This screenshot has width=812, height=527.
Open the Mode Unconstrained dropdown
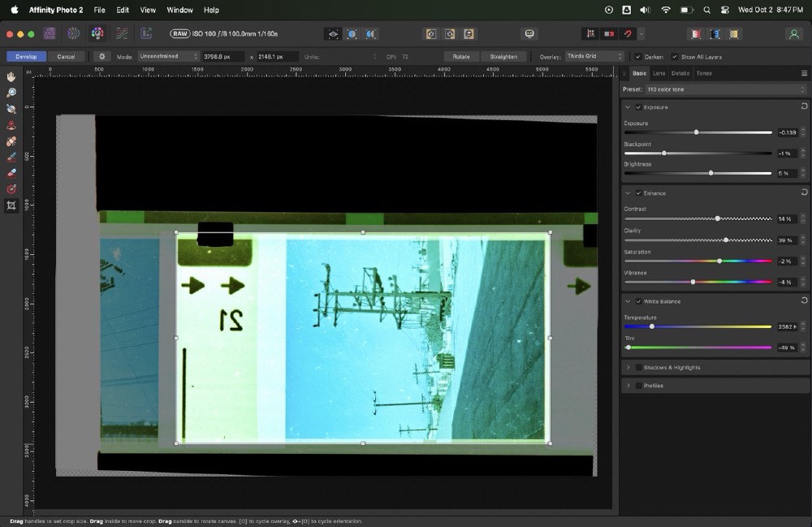pyautogui.click(x=169, y=56)
